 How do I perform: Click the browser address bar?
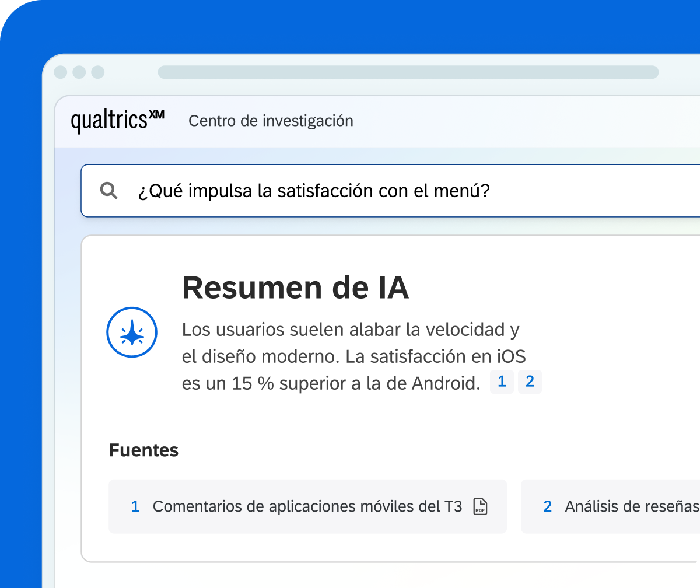pyautogui.click(x=408, y=72)
